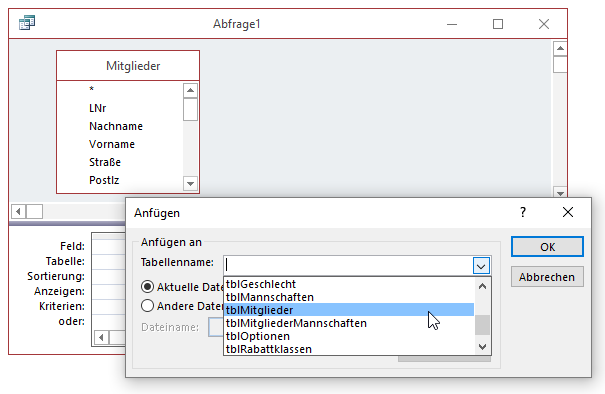The height and width of the screenshot is (394, 605).
Task: Click down arrow of query pane vertical scrollbar
Action: tap(560, 192)
